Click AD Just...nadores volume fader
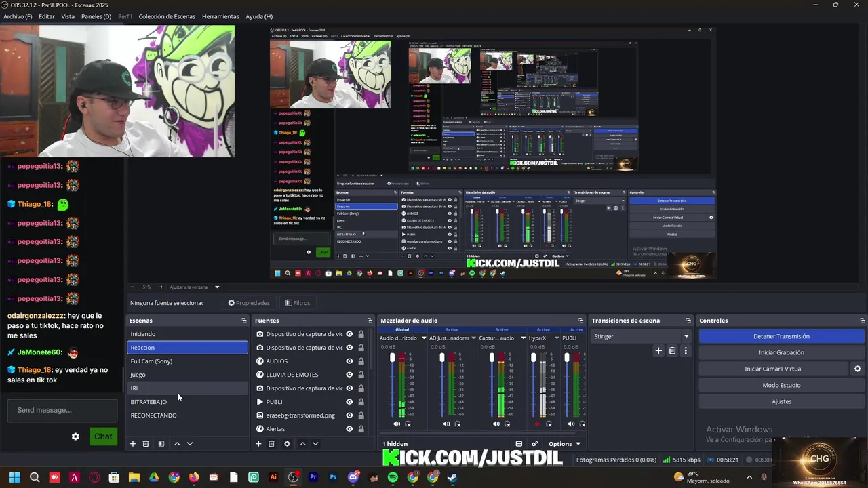 coord(442,357)
